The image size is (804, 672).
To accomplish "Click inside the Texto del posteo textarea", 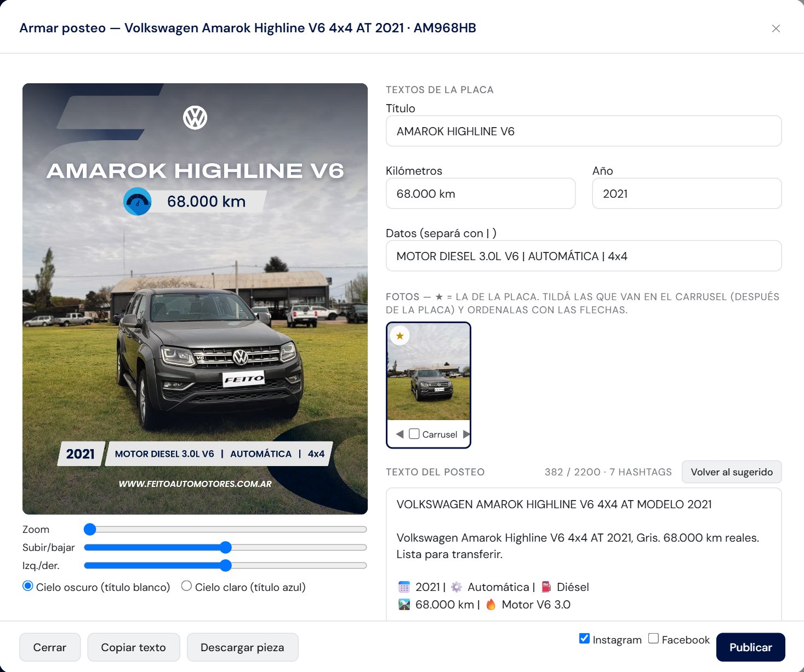I will pyautogui.click(x=584, y=554).
